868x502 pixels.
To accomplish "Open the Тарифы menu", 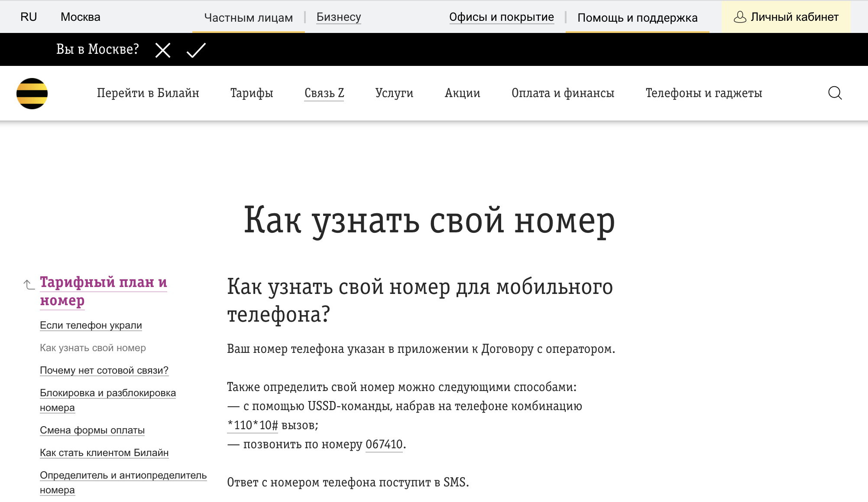I will (x=252, y=93).
